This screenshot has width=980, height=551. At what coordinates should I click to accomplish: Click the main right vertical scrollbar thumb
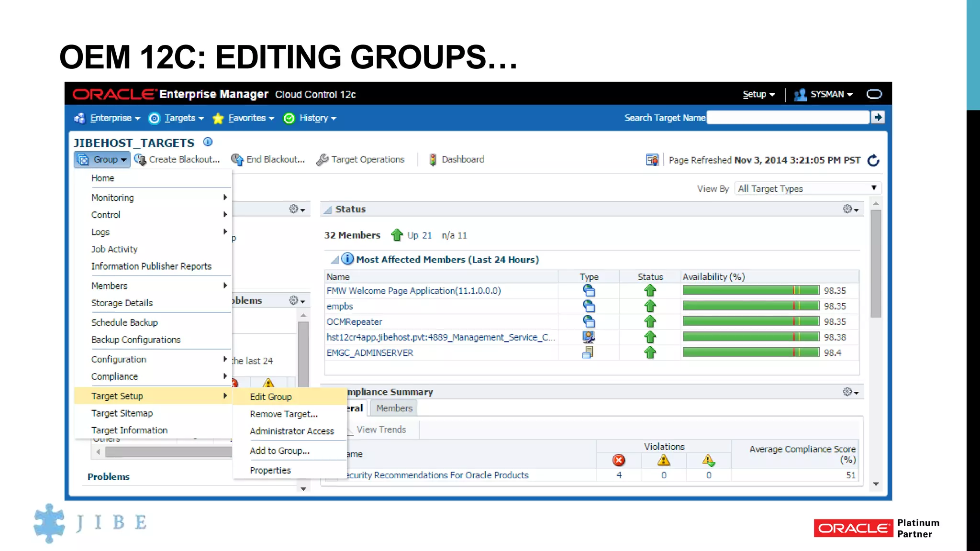click(876, 264)
